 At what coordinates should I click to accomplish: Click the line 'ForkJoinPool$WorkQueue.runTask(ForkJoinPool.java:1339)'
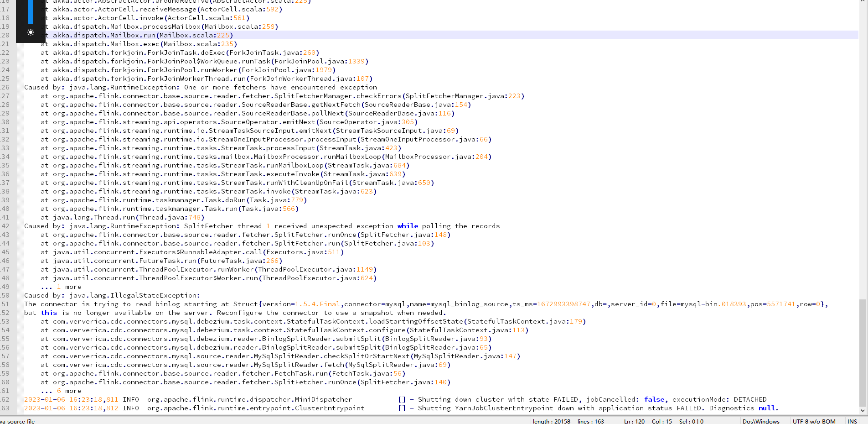[204, 61]
